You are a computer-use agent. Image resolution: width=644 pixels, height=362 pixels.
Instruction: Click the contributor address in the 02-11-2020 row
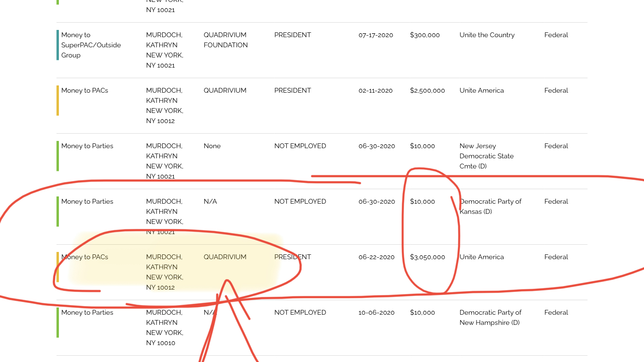(165, 116)
